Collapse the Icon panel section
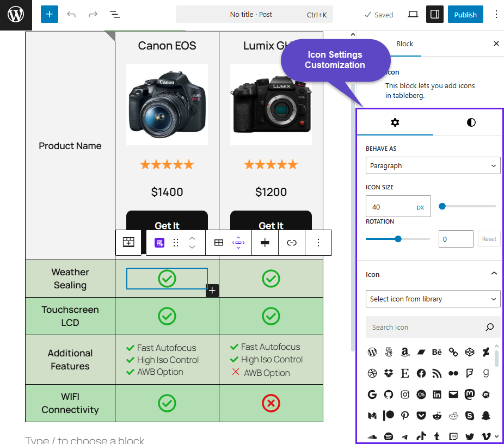 [x=494, y=274]
